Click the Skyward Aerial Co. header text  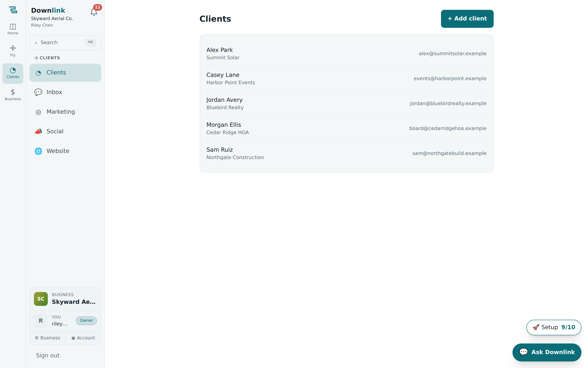click(x=52, y=18)
